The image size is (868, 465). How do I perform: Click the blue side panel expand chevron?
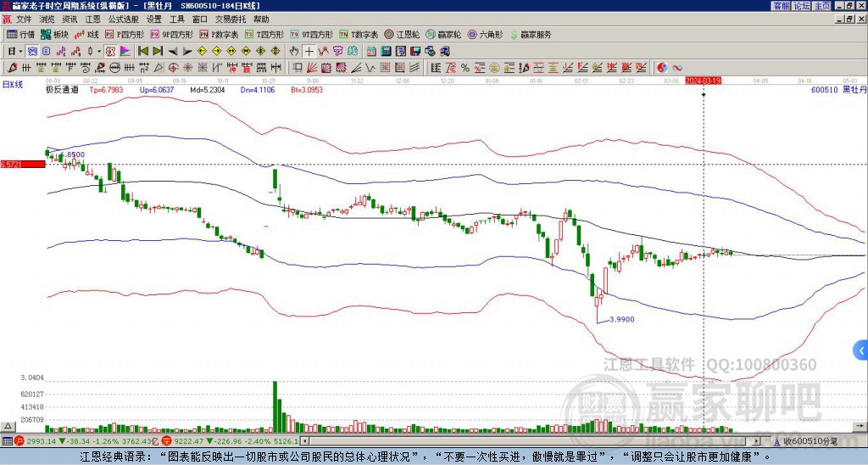tap(860, 350)
